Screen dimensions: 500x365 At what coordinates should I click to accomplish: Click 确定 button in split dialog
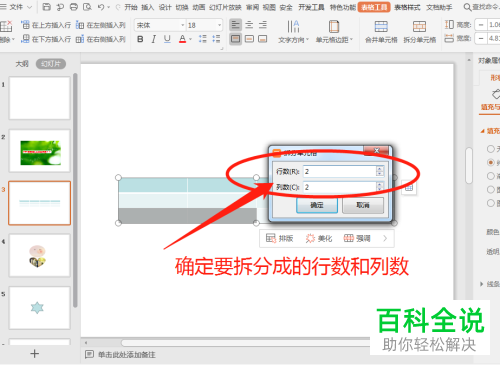coord(317,205)
